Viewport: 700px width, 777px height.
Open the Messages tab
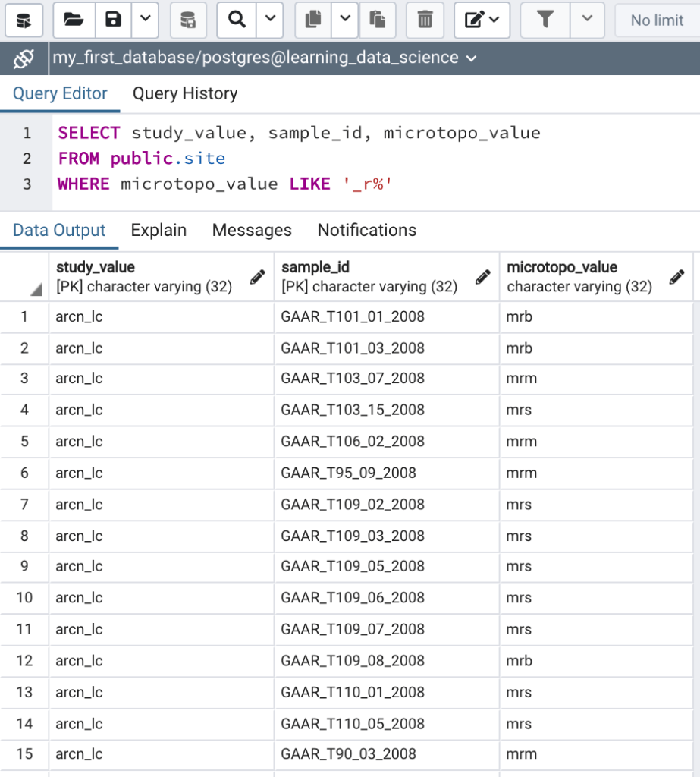coord(252,230)
